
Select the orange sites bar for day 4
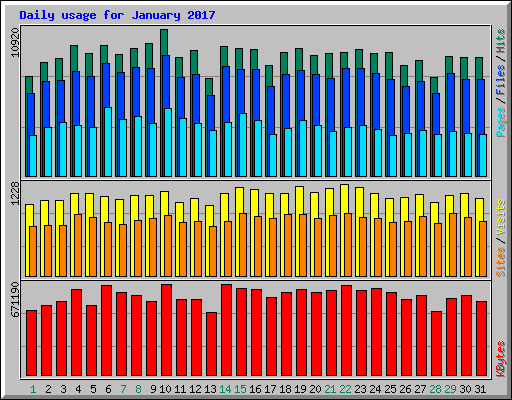[78, 245]
